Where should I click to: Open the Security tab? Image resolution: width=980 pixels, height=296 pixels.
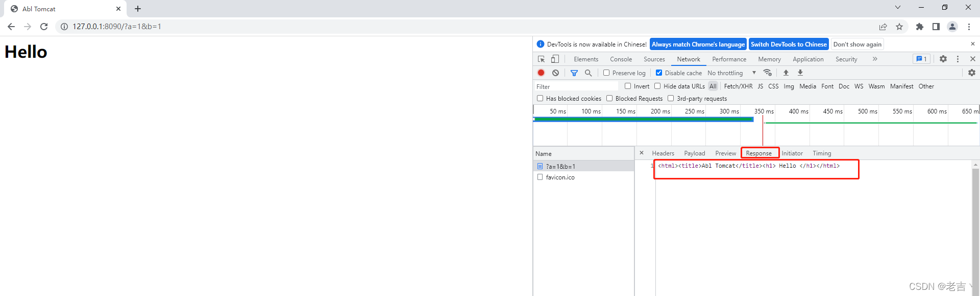point(846,59)
